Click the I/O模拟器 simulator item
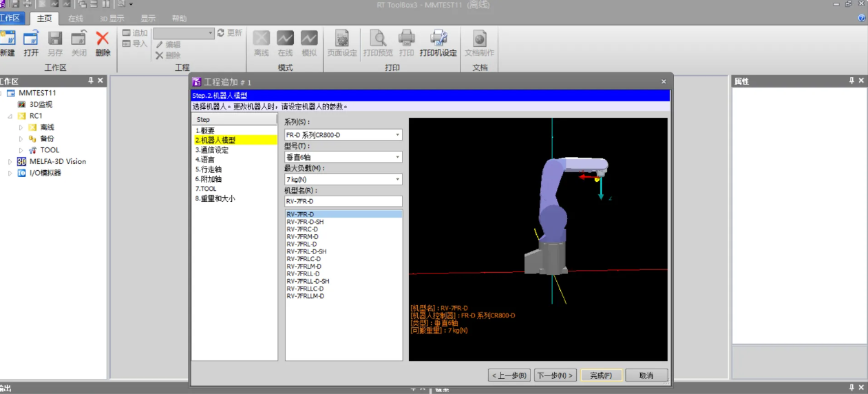 point(45,173)
